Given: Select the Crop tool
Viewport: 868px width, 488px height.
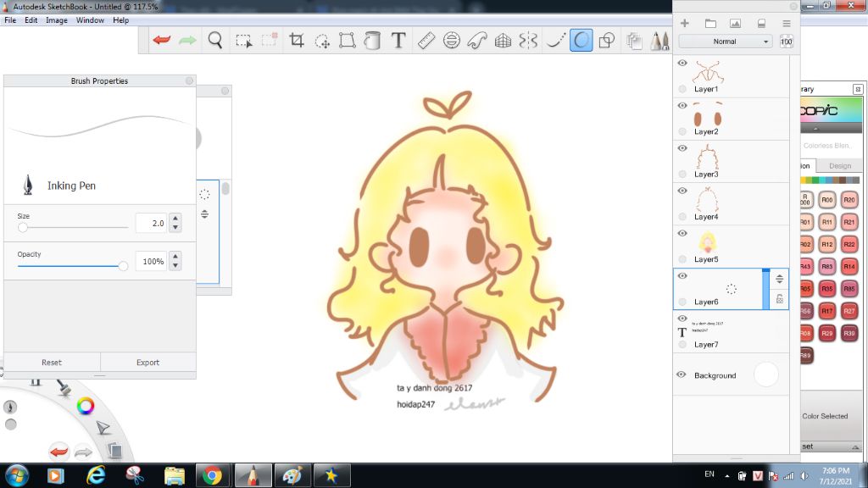Looking at the screenshot, I should click(x=297, y=40).
